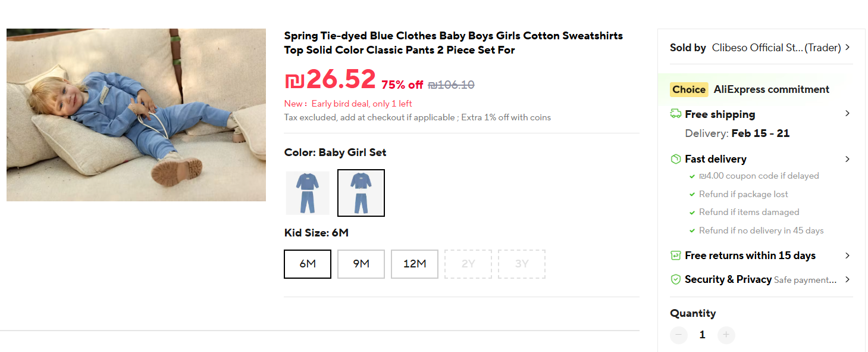Expand the Sold by Clibeso store chevron
This screenshot has height=352, width=868.
(x=847, y=48)
